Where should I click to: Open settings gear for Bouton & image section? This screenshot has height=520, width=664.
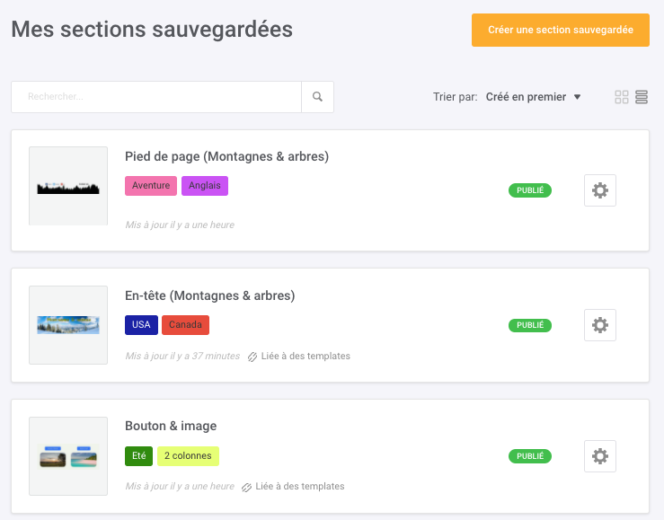pos(600,456)
